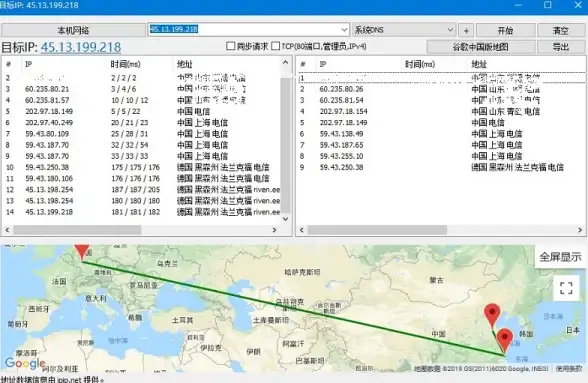The height and width of the screenshot is (383, 588).
Task: Select left table row 14 with 45.13.199.218
Action: point(142,212)
